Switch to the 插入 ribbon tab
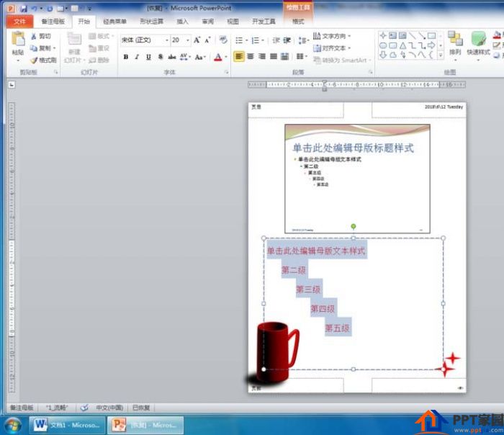 182,22
